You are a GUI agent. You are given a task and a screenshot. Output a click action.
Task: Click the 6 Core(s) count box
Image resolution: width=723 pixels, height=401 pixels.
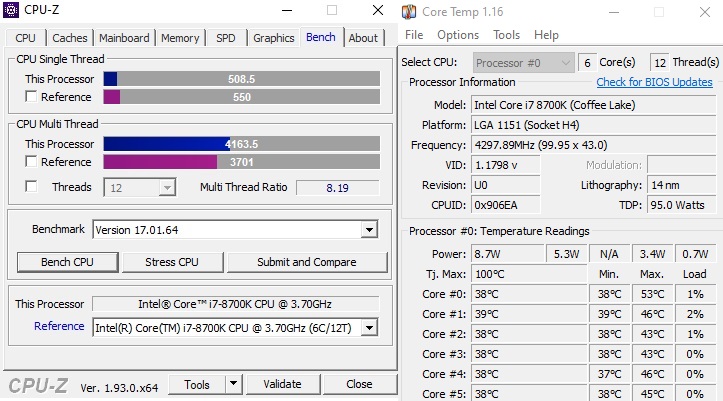pos(587,63)
